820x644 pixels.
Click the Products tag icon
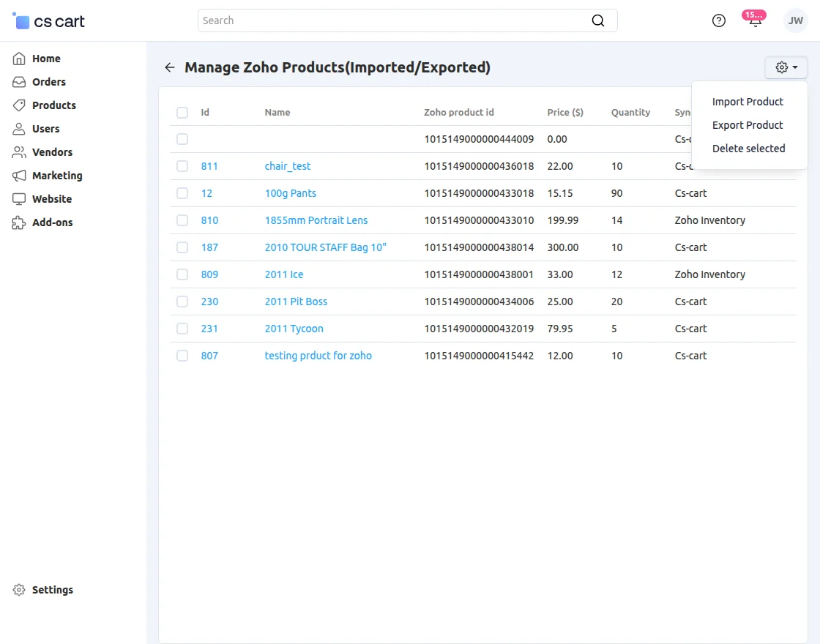(19, 105)
